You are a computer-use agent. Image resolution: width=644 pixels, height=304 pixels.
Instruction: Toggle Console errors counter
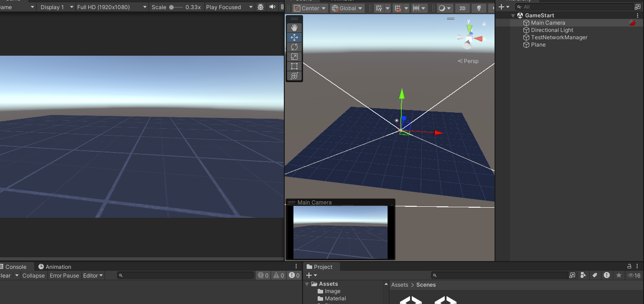click(294, 276)
